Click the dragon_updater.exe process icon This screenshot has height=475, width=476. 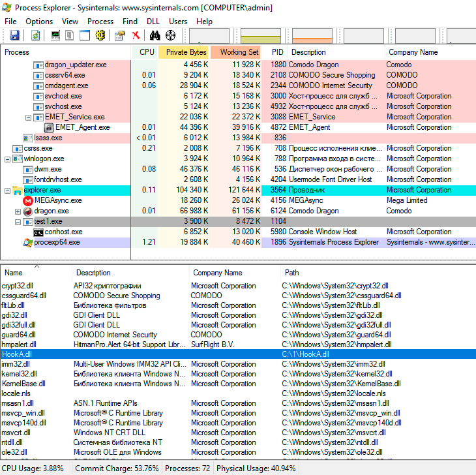point(38,65)
